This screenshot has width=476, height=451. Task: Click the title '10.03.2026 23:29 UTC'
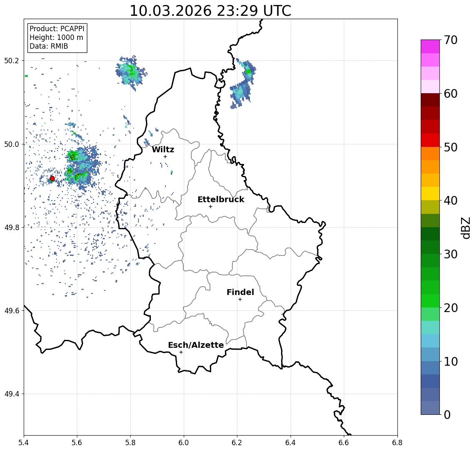(x=210, y=11)
